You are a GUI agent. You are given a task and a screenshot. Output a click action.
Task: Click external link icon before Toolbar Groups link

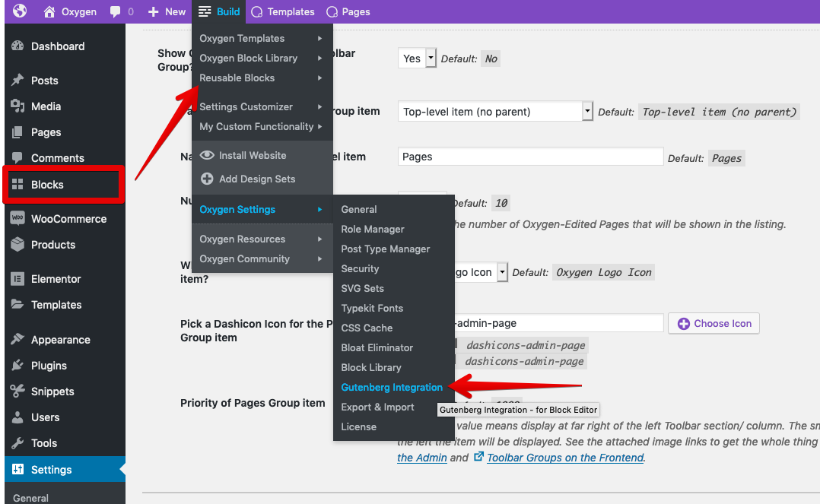coord(478,456)
